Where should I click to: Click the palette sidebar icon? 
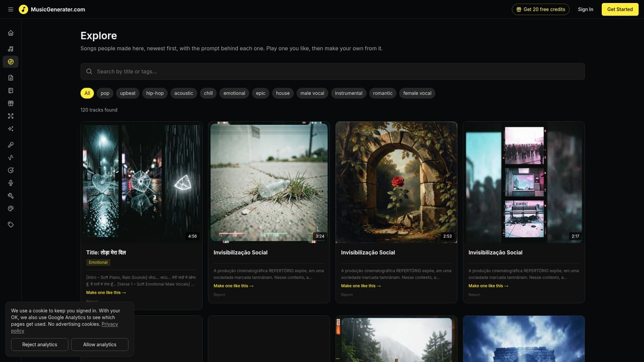point(11,209)
